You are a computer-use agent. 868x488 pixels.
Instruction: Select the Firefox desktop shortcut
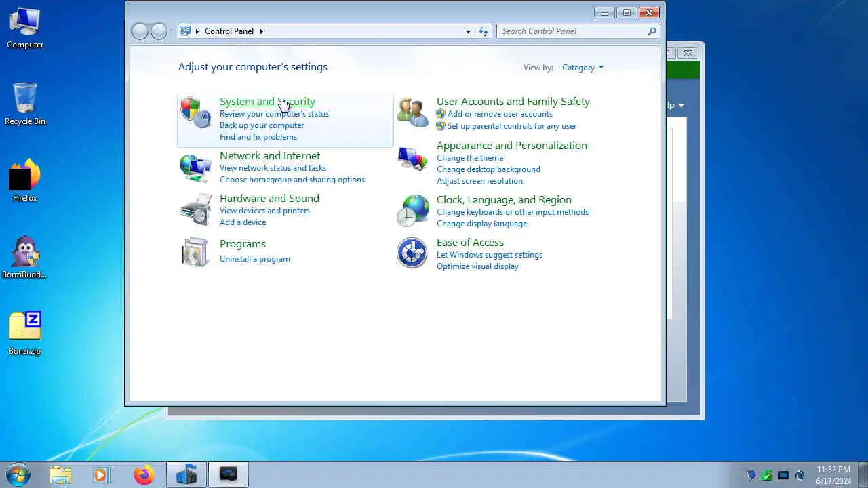[x=25, y=181]
